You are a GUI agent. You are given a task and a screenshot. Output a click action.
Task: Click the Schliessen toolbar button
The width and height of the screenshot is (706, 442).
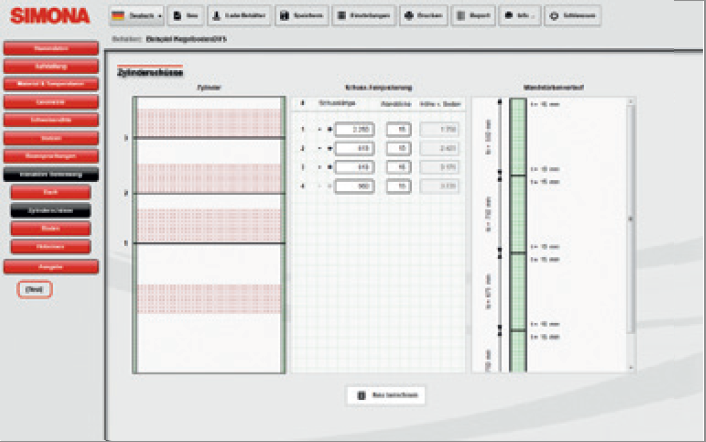[x=573, y=17]
